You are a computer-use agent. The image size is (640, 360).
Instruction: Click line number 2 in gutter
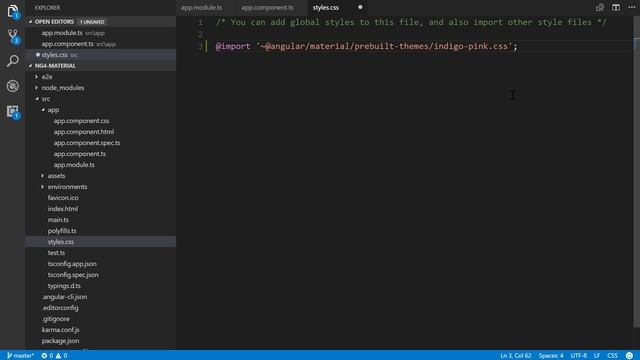click(200, 34)
